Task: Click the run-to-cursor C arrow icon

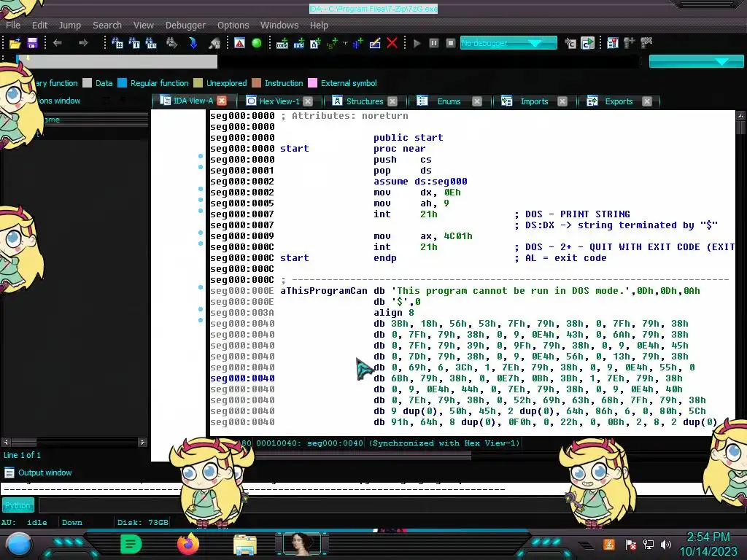Action: click(x=570, y=43)
